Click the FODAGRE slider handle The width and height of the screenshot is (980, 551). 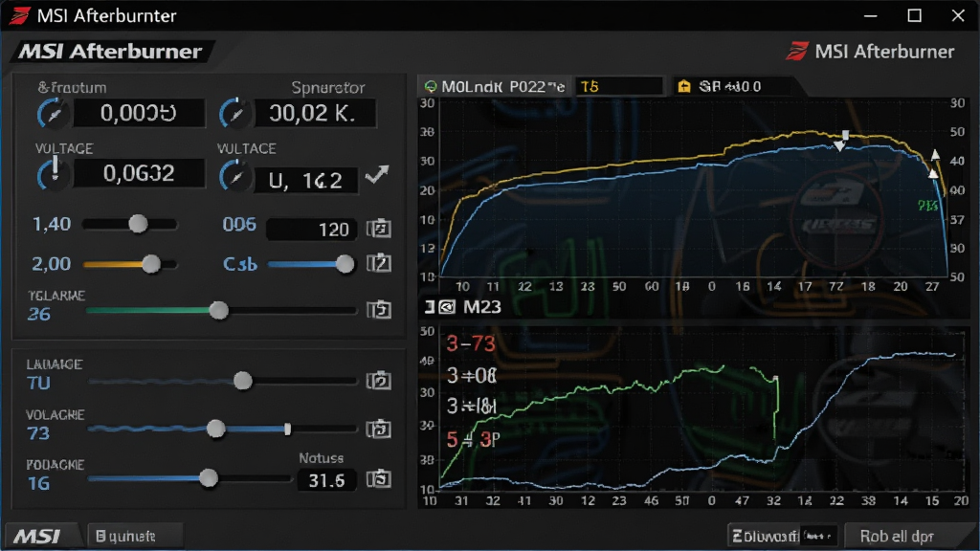pyautogui.click(x=209, y=478)
